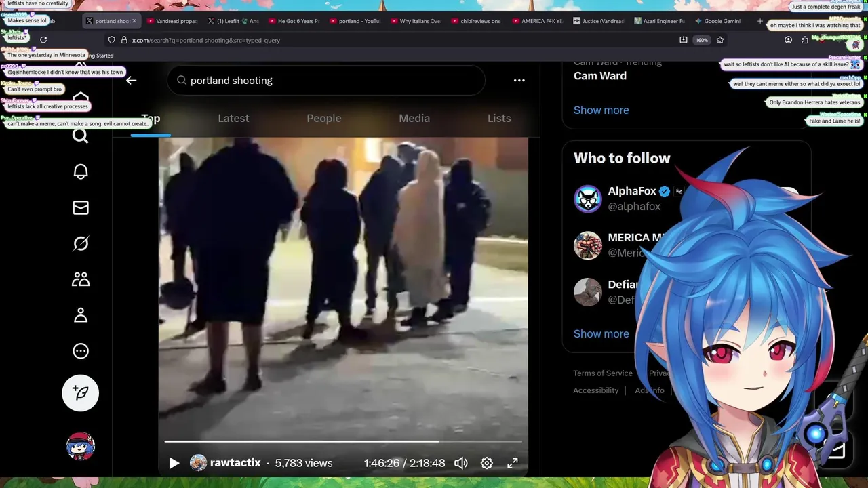Viewport: 868px width, 488px height.
Task: Open video settings gear
Action: tap(487, 463)
